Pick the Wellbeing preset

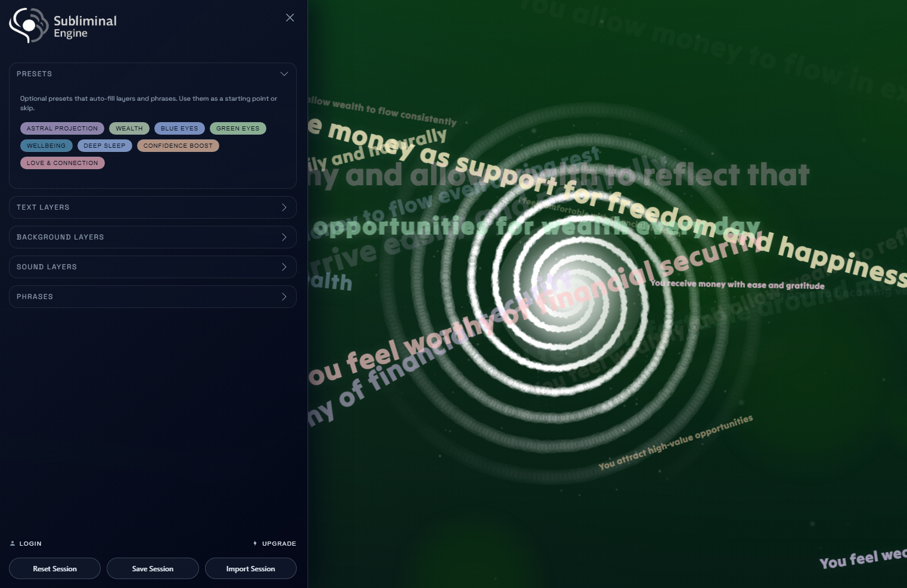[x=46, y=146]
